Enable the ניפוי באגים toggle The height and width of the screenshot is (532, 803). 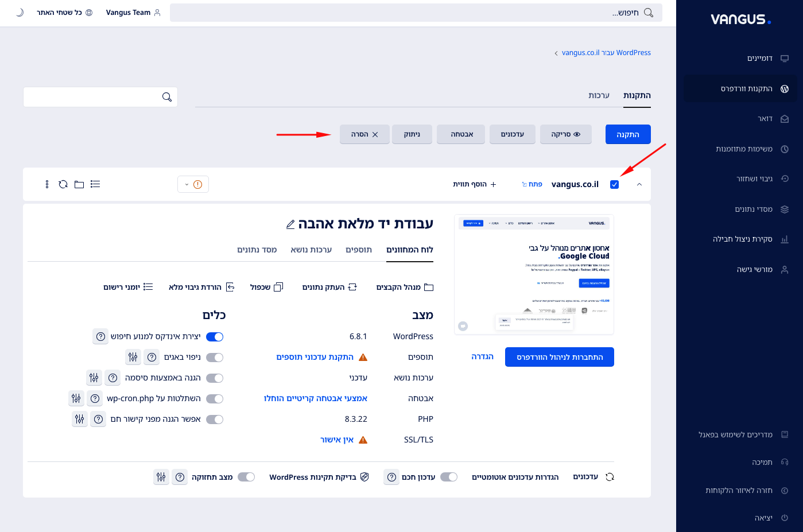215,358
